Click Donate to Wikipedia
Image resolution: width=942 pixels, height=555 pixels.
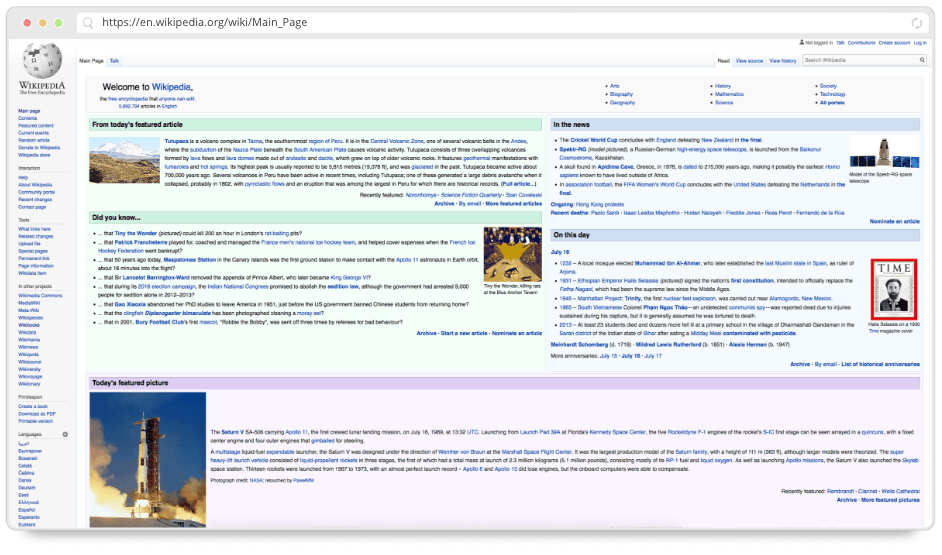[38, 147]
